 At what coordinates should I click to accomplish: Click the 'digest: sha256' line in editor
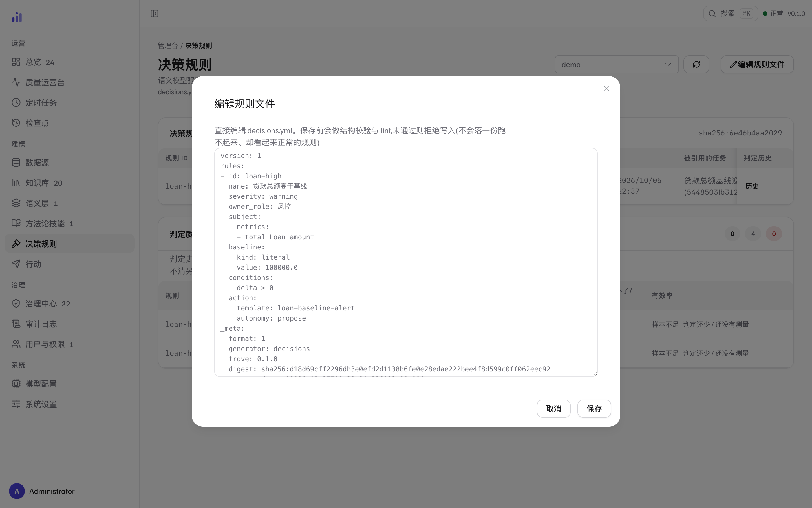[x=389, y=369]
